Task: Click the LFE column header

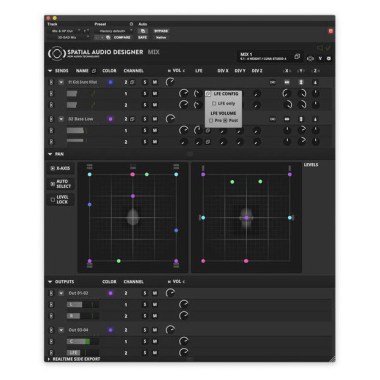Action: coord(199,71)
